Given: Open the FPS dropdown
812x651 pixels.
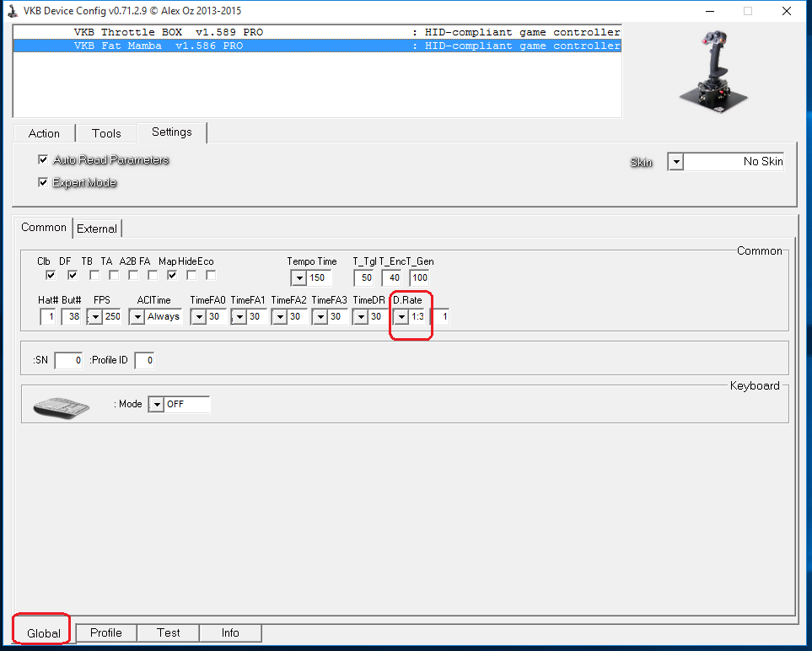Looking at the screenshot, I should tap(94, 317).
